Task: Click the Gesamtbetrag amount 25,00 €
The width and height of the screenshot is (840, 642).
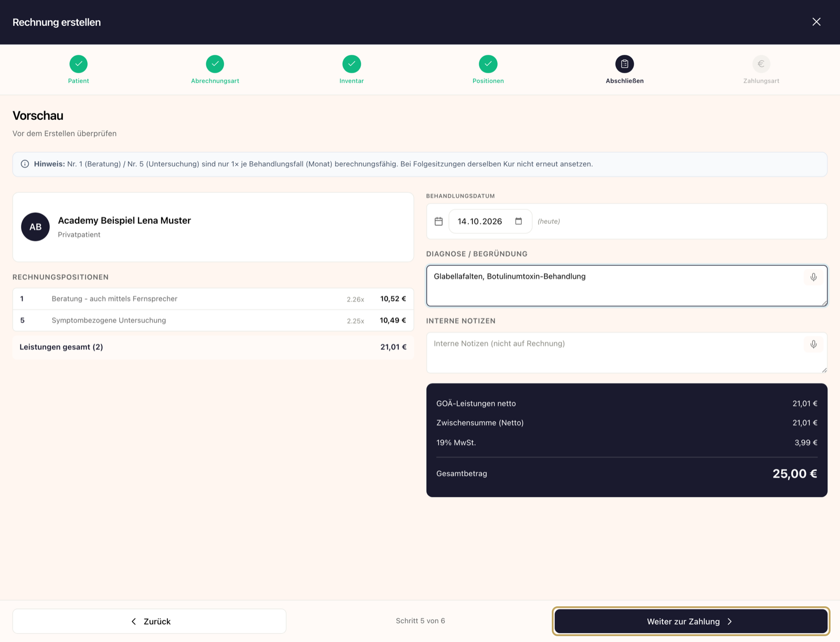Action: (795, 474)
